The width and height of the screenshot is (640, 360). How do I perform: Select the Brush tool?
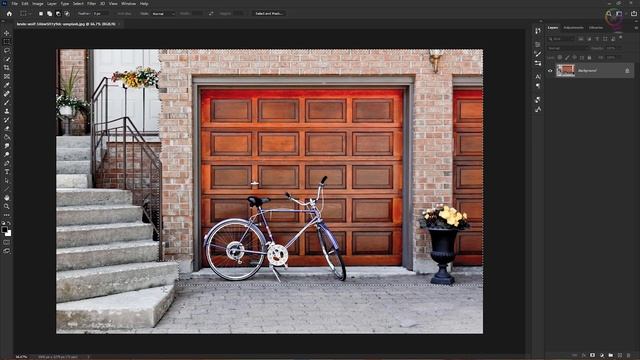[7, 102]
